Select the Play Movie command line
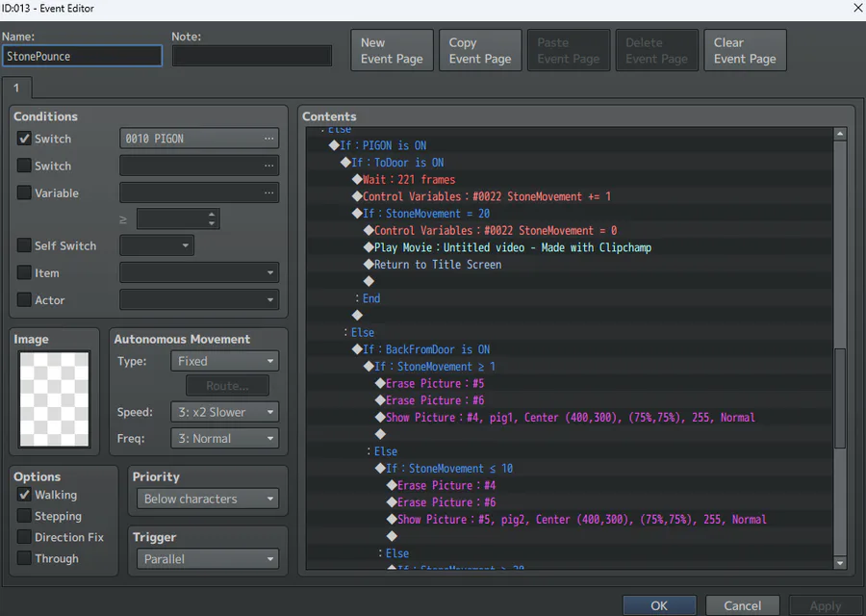Viewport: 866px width, 616px height. 513,247
